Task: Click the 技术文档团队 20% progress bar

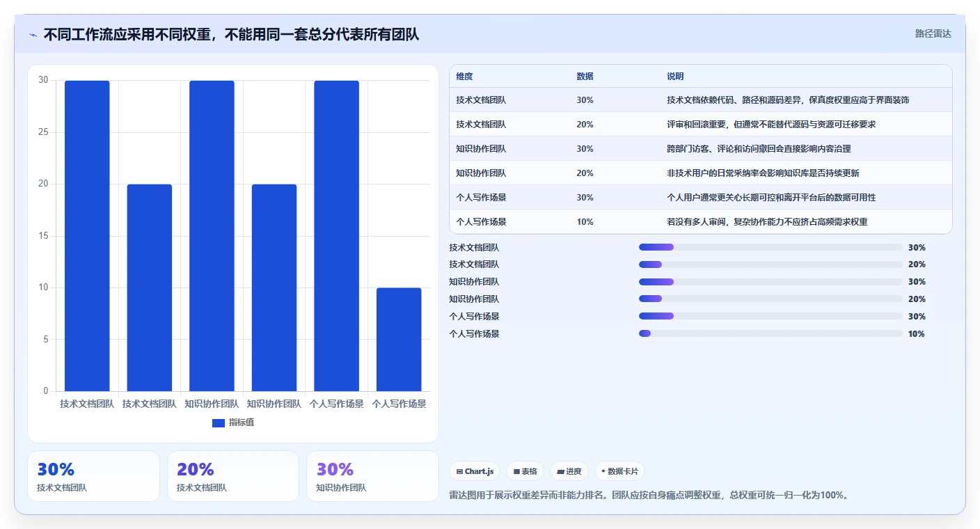Action: point(770,264)
